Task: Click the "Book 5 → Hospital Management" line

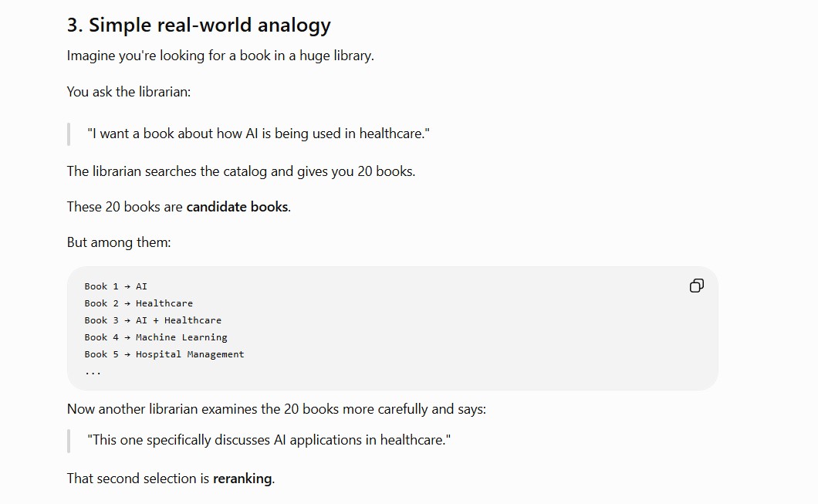Action: [x=164, y=354]
